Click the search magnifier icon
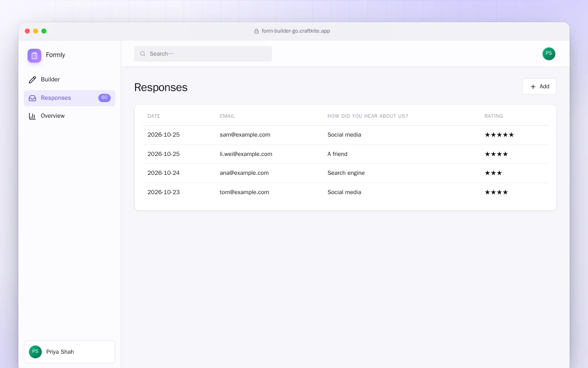 (x=143, y=54)
